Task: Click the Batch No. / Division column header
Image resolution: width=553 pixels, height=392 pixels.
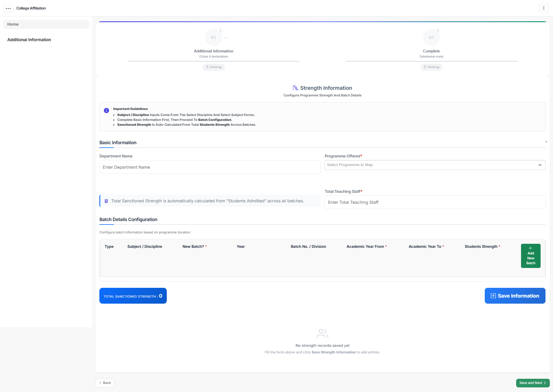Action: 308,246
